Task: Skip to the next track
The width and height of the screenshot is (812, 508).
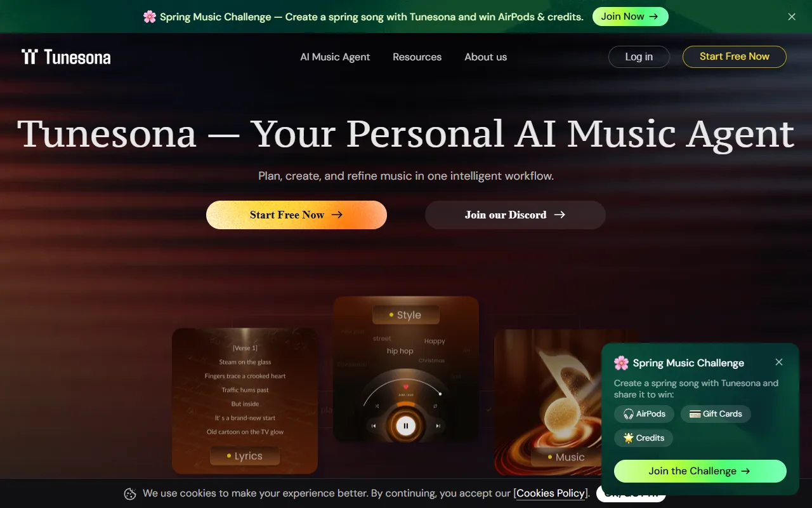Action: [438, 426]
